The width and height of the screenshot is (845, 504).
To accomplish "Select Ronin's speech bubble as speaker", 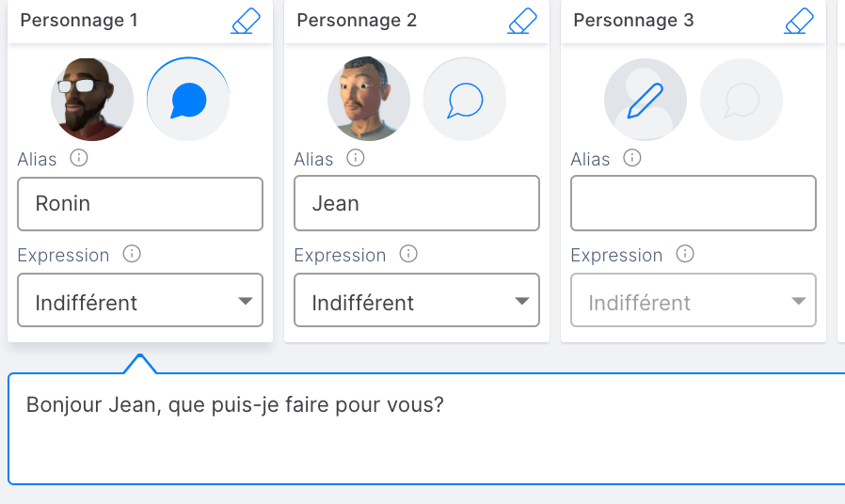I will [x=188, y=100].
